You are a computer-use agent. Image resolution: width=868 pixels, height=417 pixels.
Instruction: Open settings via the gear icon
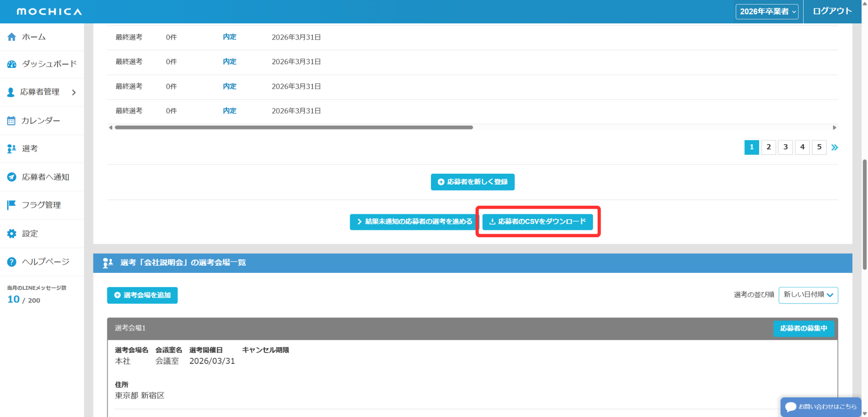click(11, 233)
